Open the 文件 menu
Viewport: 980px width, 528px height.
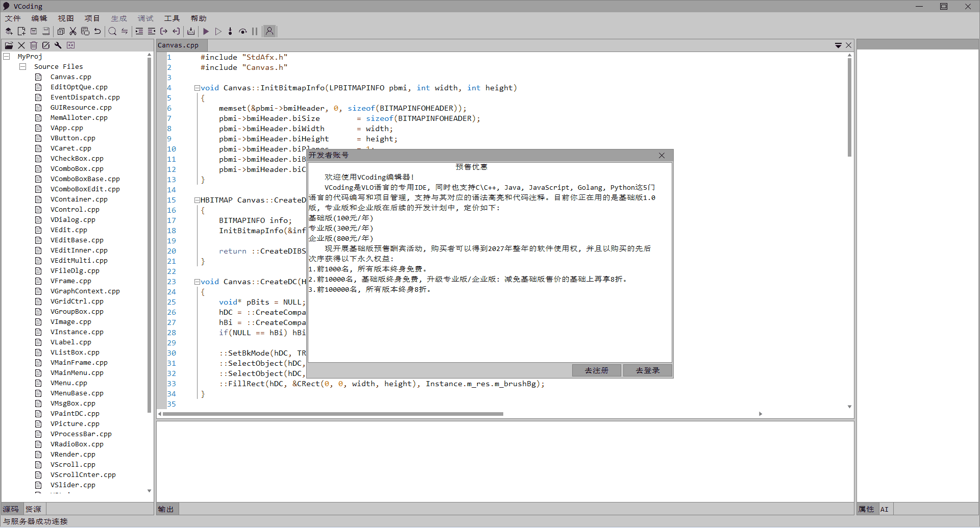(x=13, y=18)
